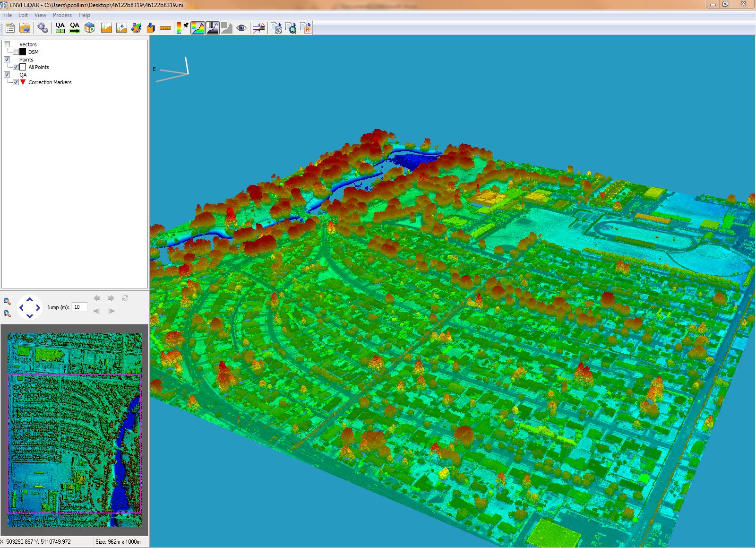Open the Process menu

62,15
